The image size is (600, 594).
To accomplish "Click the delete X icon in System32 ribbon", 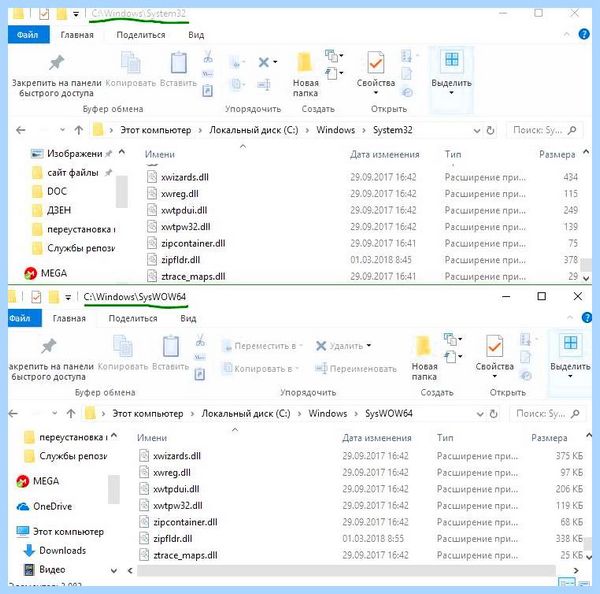I will (x=263, y=62).
